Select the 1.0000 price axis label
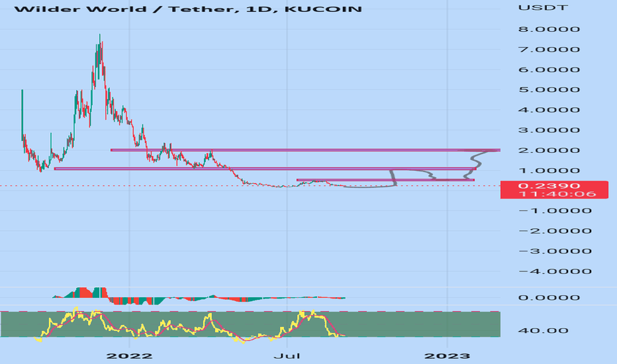617x364 pixels. pyautogui.click(x=549, y=171)
